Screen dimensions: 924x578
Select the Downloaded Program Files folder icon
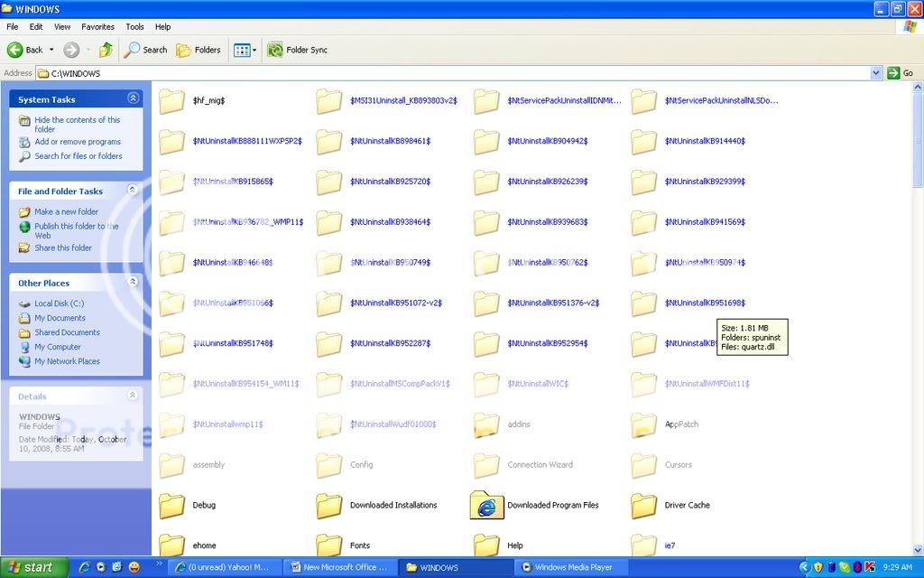[486, 506]
